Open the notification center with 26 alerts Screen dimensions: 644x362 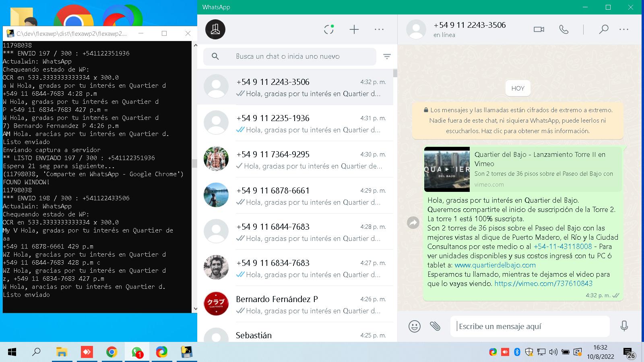[629, 353]
